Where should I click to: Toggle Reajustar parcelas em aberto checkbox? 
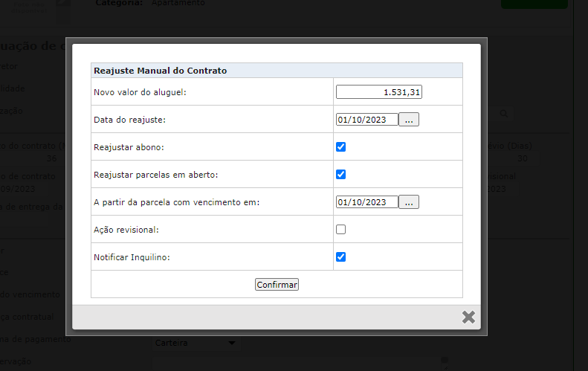[x=340, y=174]
